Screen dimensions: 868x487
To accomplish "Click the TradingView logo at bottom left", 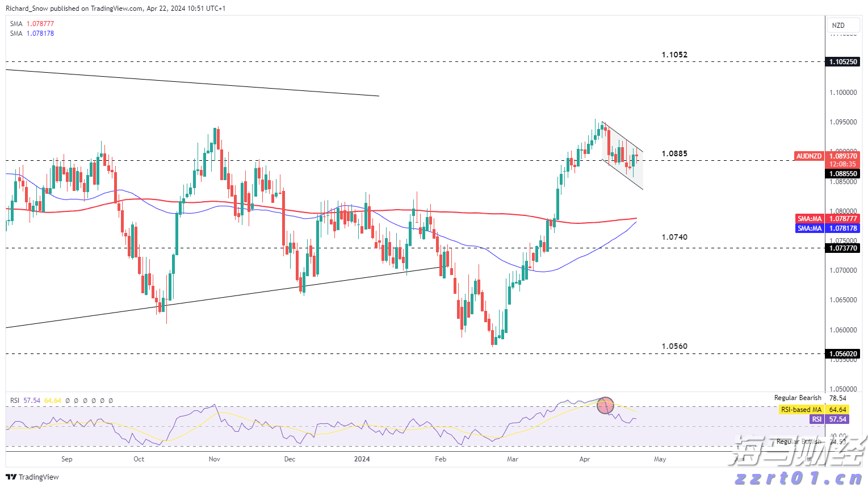I will 32,477.
